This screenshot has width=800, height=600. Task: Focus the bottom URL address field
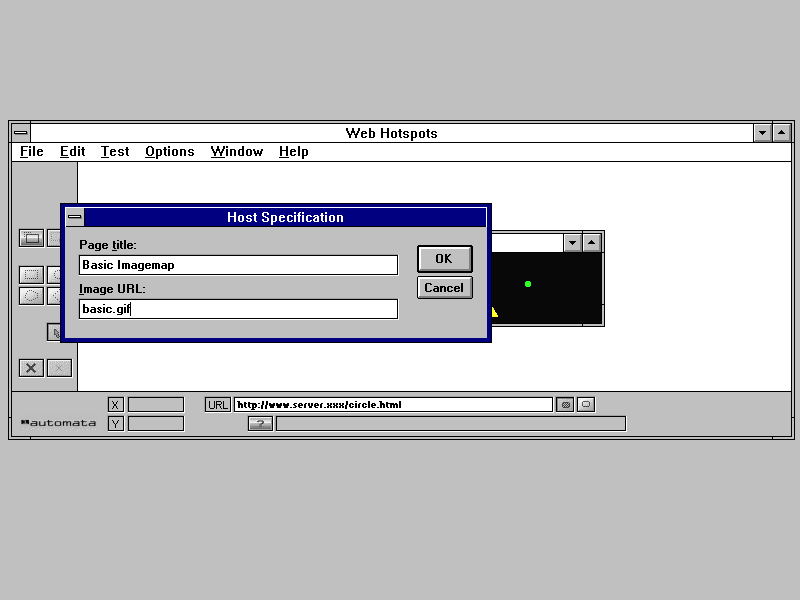pos(392,405)
